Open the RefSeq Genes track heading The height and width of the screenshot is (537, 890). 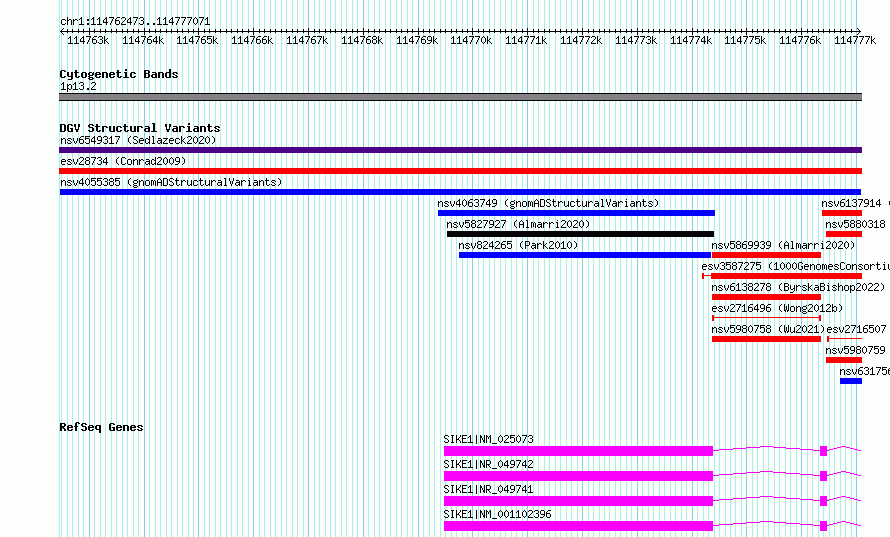101,427
